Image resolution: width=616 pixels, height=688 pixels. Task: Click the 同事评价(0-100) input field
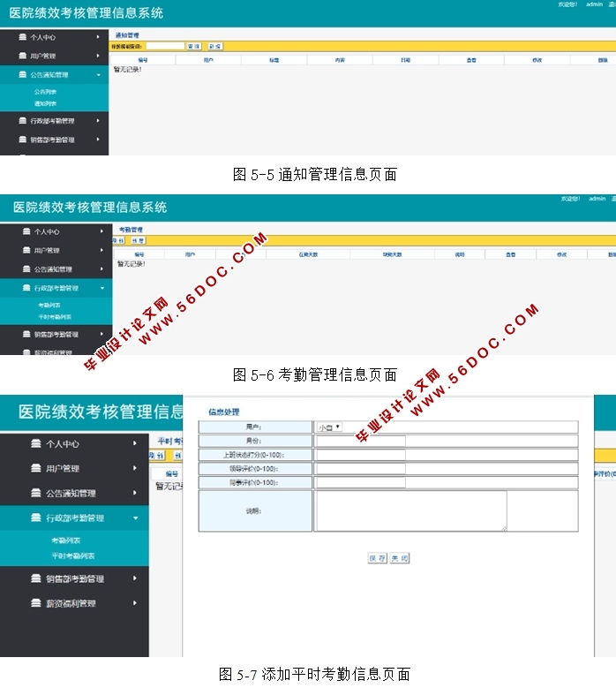click(360, 483)
